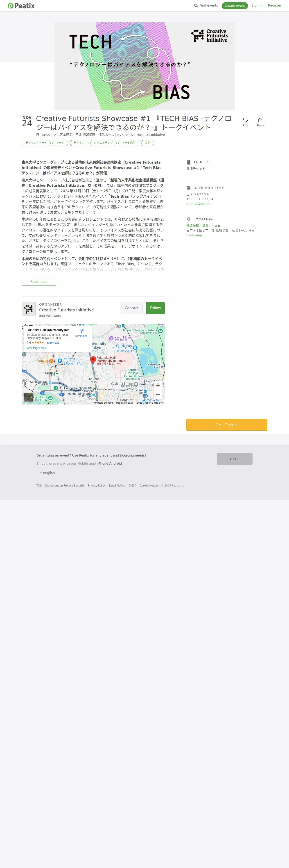Image resolution: width=289 pixels, height=868 pixels.
Task: Select the クリエイティブ tag
Action: tap(103, 143)
